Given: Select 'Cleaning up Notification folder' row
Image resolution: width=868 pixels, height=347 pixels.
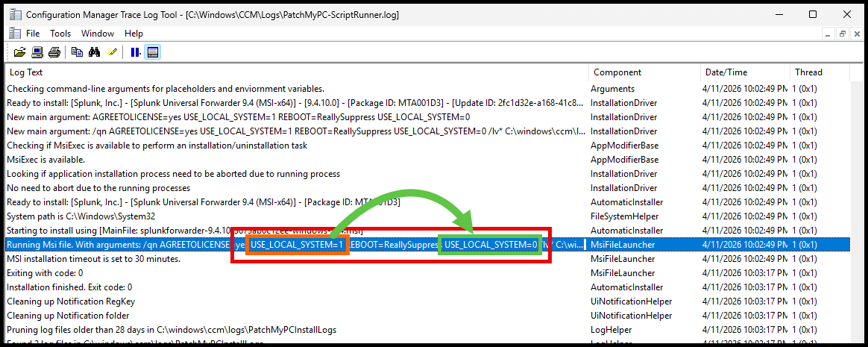Looking at the screenshot, I should click(x=428, y=316).
